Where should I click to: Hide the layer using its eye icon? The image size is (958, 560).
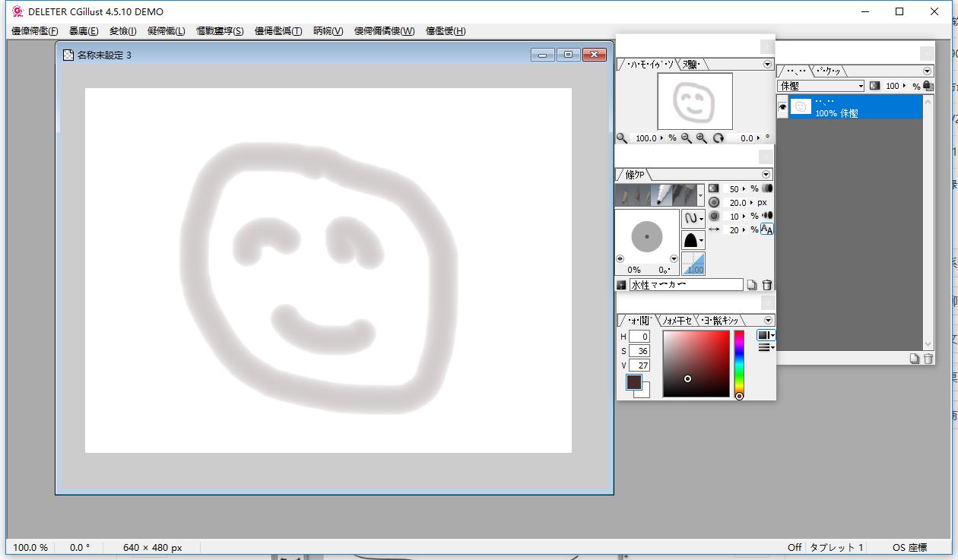click(x=782, y=107)
